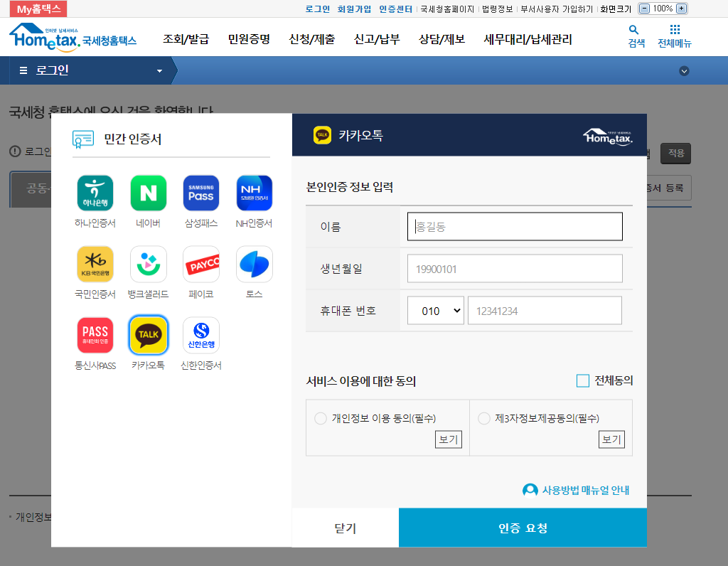This screenshot has height=566, width=728.
Task: Choose the 통신사PASS certificate icon
Action: (x=95, y=334)
